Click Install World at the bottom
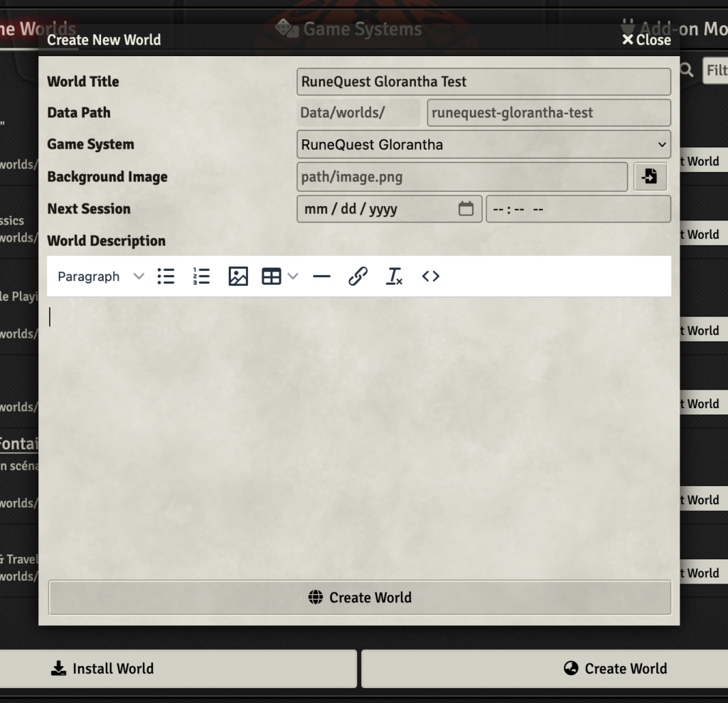Screen dimensions: 728x703 (178, 669)
